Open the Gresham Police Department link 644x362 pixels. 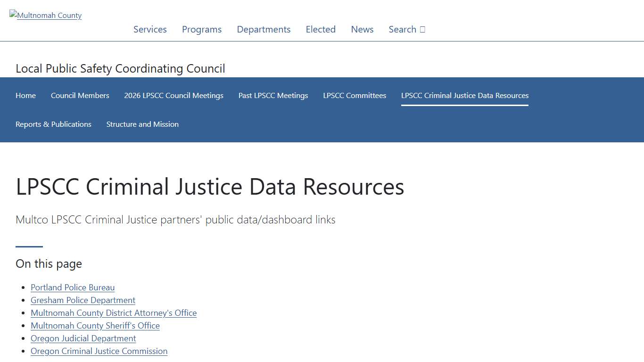click(83, 300)
